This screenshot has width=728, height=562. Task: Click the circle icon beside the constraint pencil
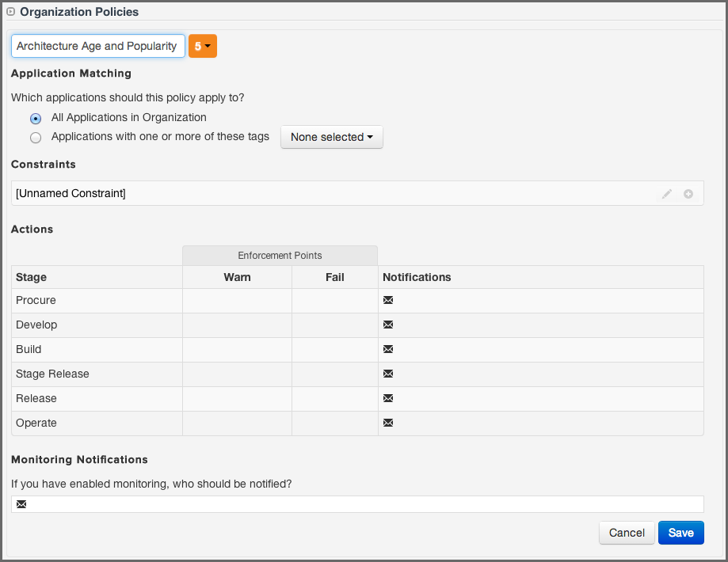coord(688,192)
